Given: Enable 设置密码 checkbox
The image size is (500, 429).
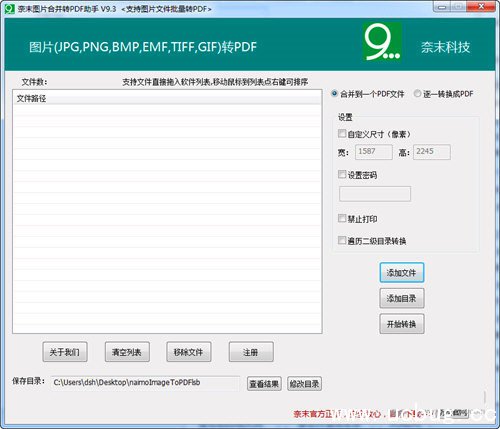Looking at the screenshot, I should click(342, 174).
